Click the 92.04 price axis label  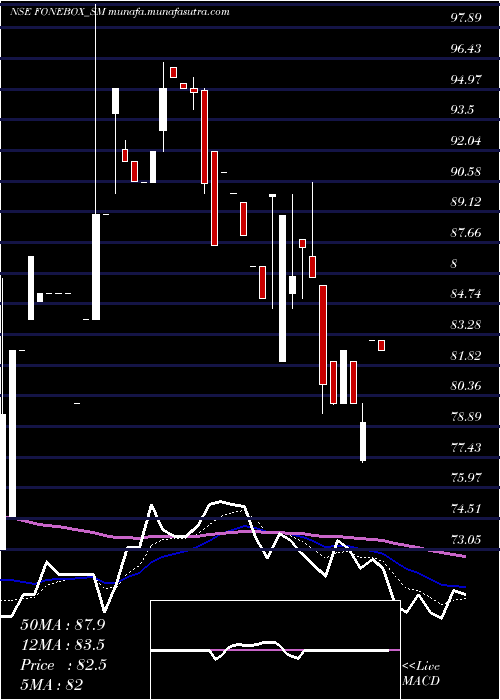point(466,141)
